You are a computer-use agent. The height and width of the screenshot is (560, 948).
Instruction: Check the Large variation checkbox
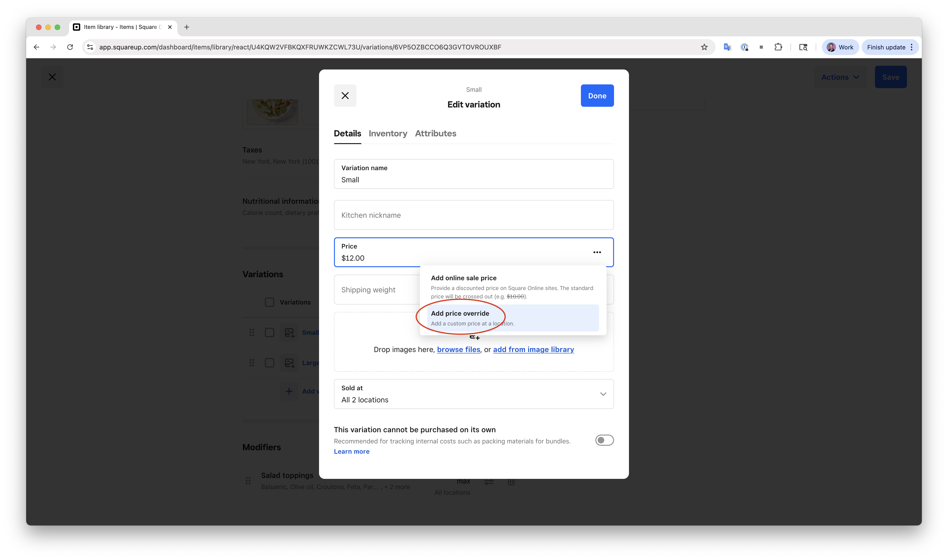(269, 363)
